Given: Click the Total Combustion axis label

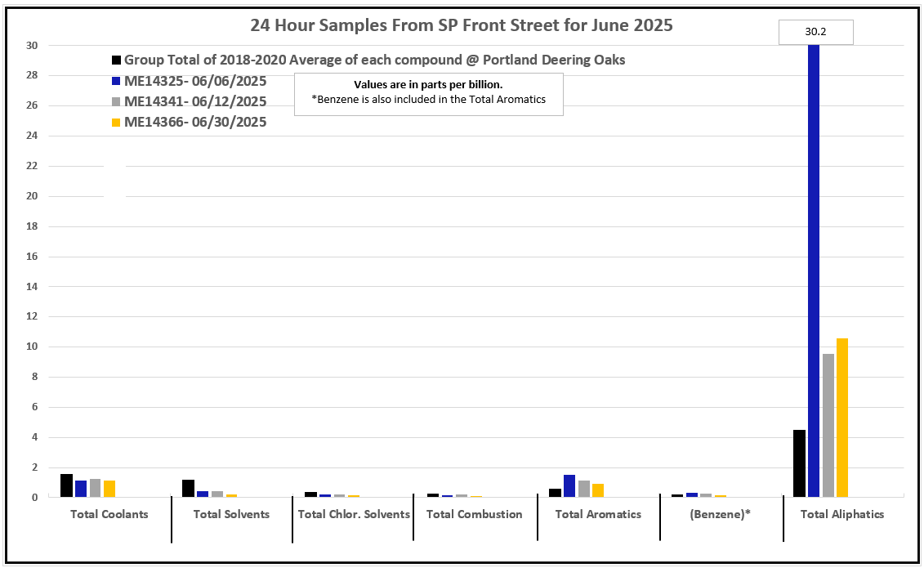Looking at the screenshot, I should point(475,514).
